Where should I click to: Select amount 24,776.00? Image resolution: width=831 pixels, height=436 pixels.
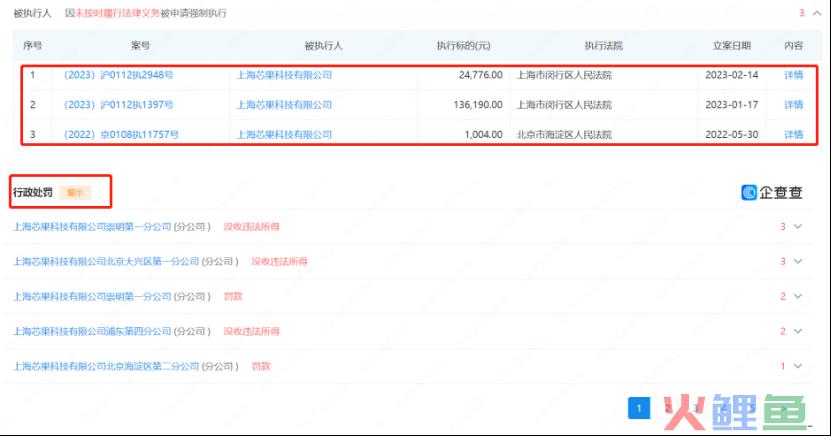480,75
